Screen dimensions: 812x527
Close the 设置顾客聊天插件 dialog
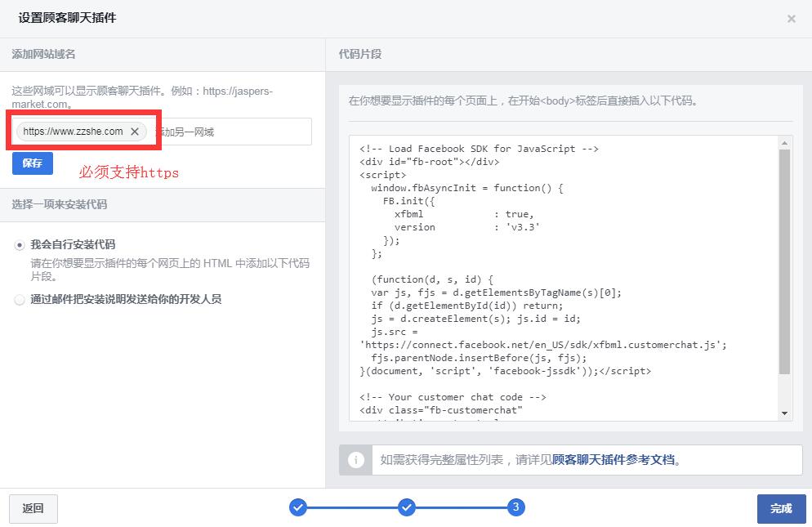[x=792, y=19]
